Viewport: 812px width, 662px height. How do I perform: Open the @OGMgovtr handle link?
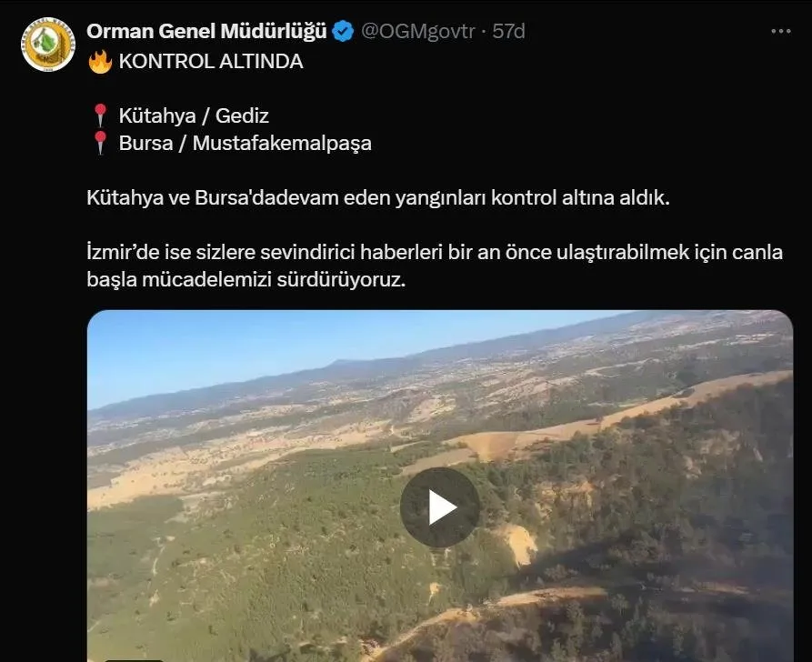(x=417, y=31)
